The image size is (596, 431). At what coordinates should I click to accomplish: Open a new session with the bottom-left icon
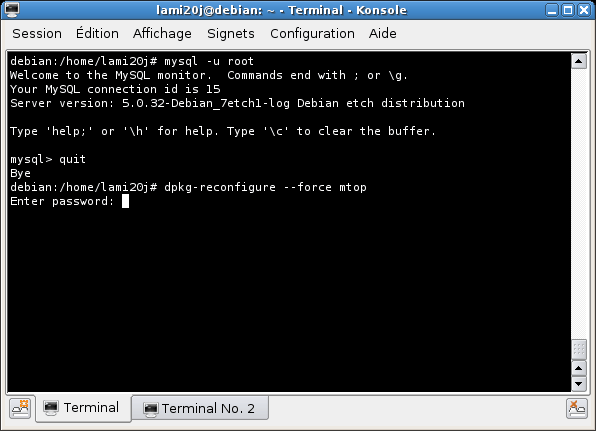click(x=20, y=408)
